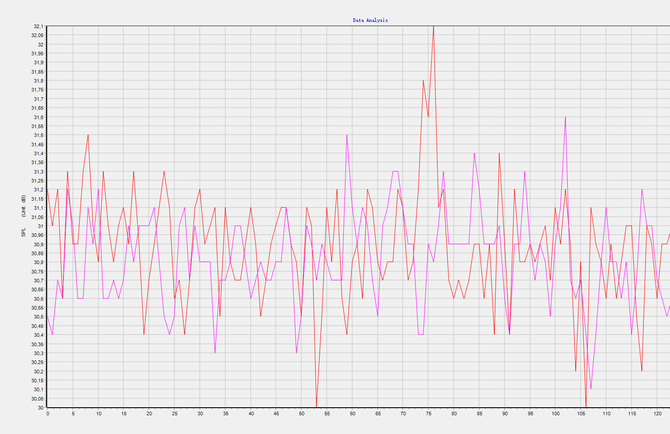Click the "Data Analysis" chart title
The image size is (670, 434).
tap(370, 20)
